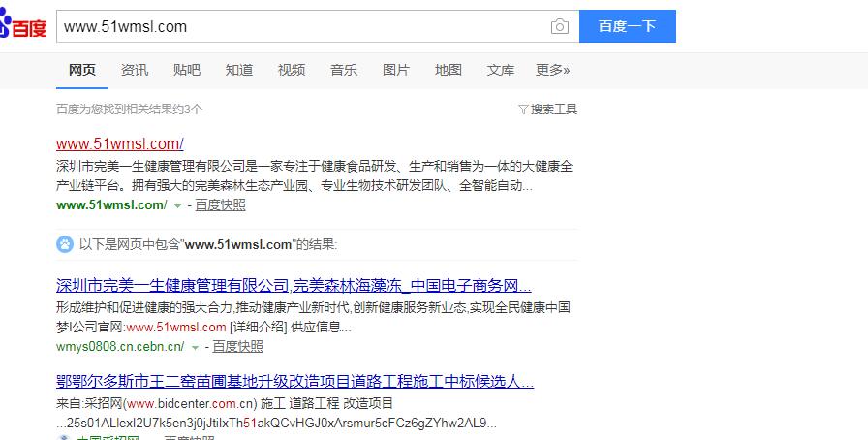Open the 知道 tab

(x=239, y=70)
